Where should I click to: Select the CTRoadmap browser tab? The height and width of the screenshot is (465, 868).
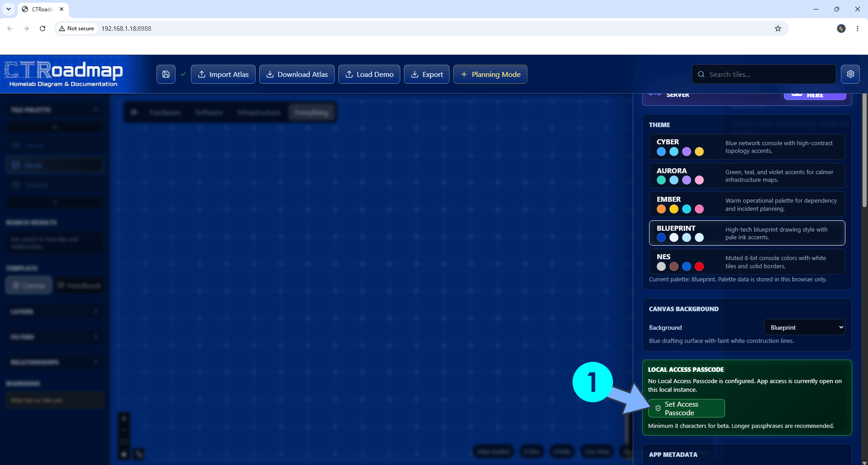pyautogui.click(x=43, y=9)
